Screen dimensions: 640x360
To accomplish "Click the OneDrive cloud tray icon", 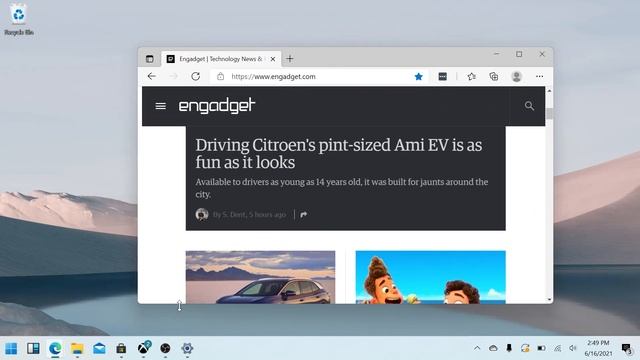I will tap(493, 348).
